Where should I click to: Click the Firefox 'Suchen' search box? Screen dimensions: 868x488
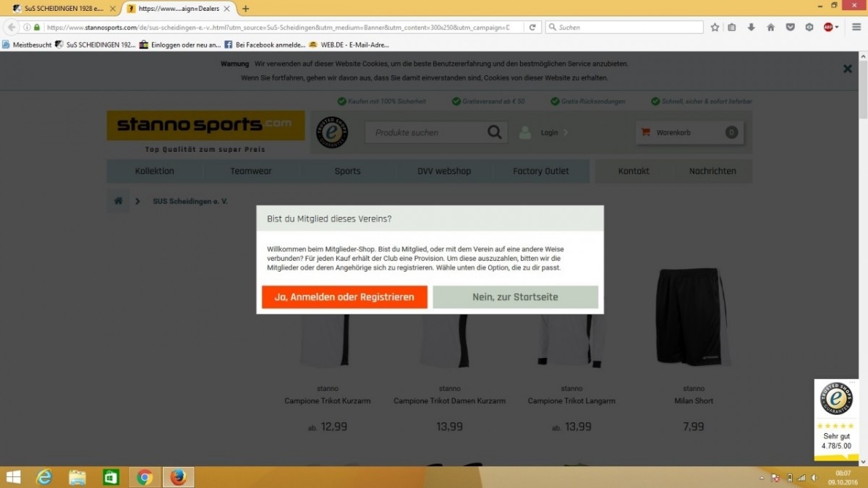point(624,27)
